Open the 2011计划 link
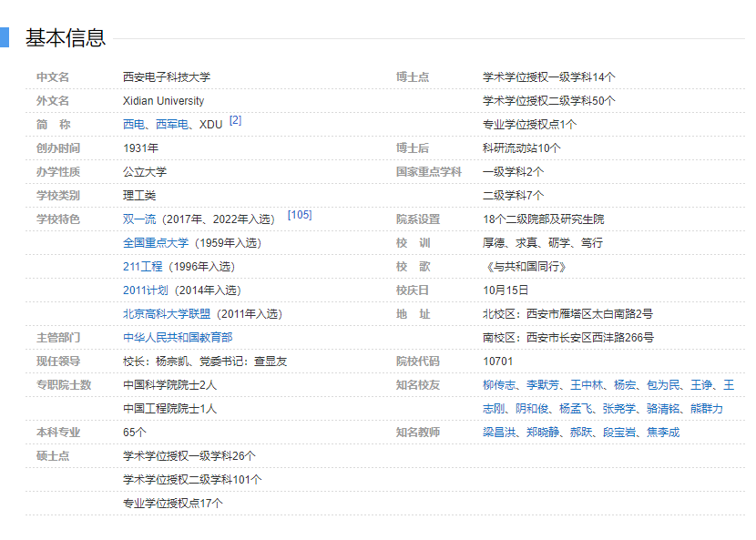This screenshot has width=756, height=540. tap(145, 290)
